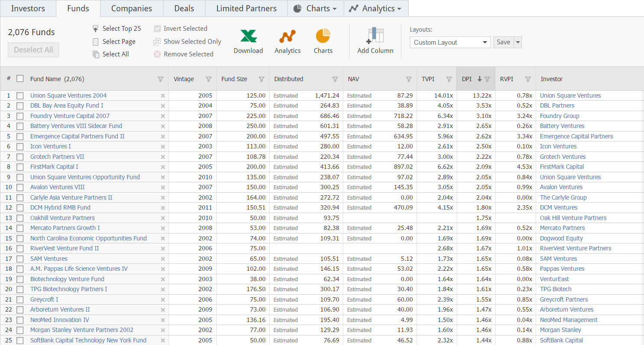Click Select Top 25 icon
The height and width of the screenshot is (345, 644).
point(96,29)
